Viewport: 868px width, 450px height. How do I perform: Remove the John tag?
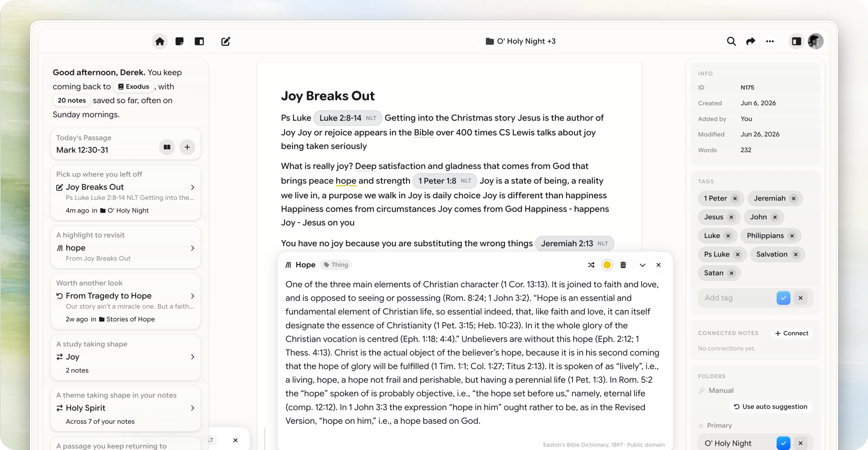(x=775, y=217)
